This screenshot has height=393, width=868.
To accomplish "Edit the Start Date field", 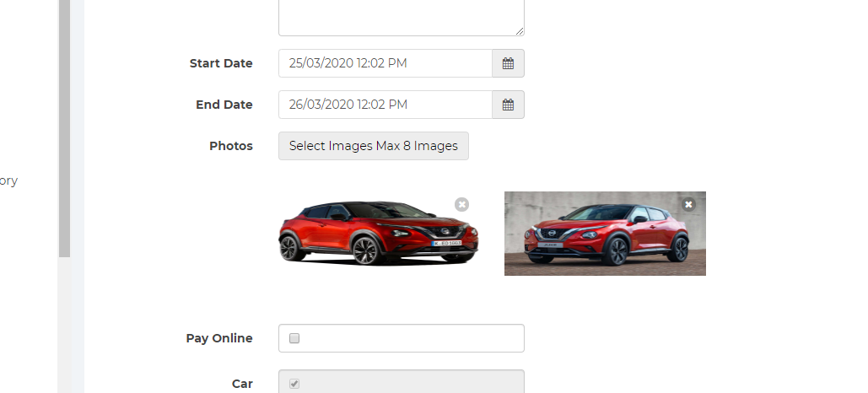I will (385, 63).
